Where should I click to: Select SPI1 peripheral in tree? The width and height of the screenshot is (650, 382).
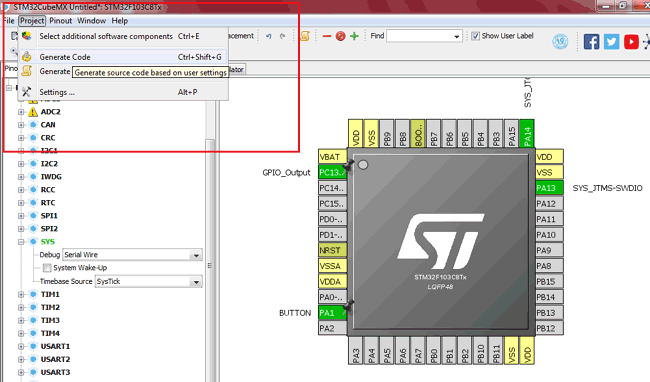49,216
